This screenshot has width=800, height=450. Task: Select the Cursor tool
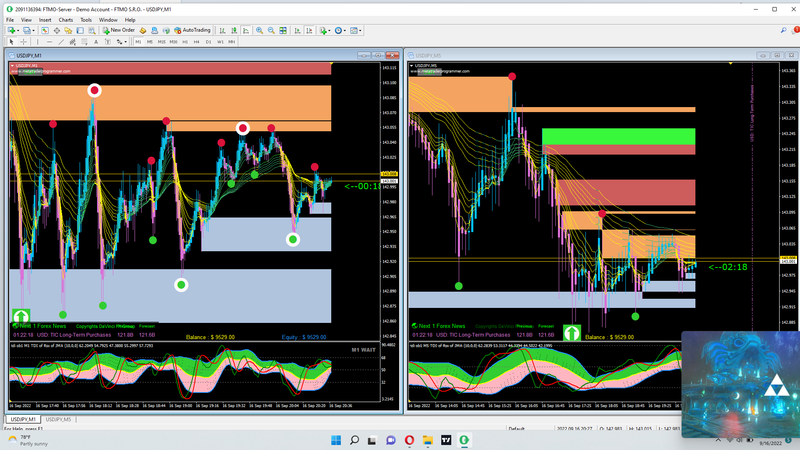pyautogui.click(x=11, y=42)
